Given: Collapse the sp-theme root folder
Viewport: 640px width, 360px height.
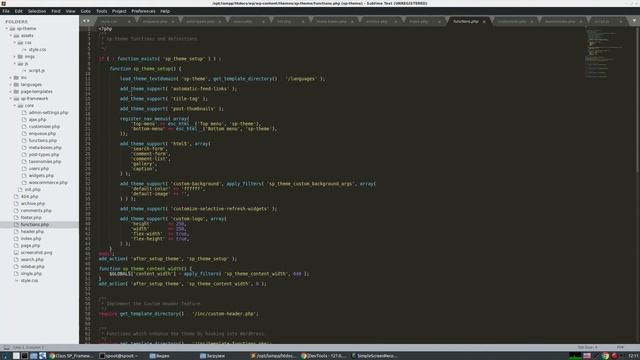Looking at the screenshot, I should tap(7, 29).
